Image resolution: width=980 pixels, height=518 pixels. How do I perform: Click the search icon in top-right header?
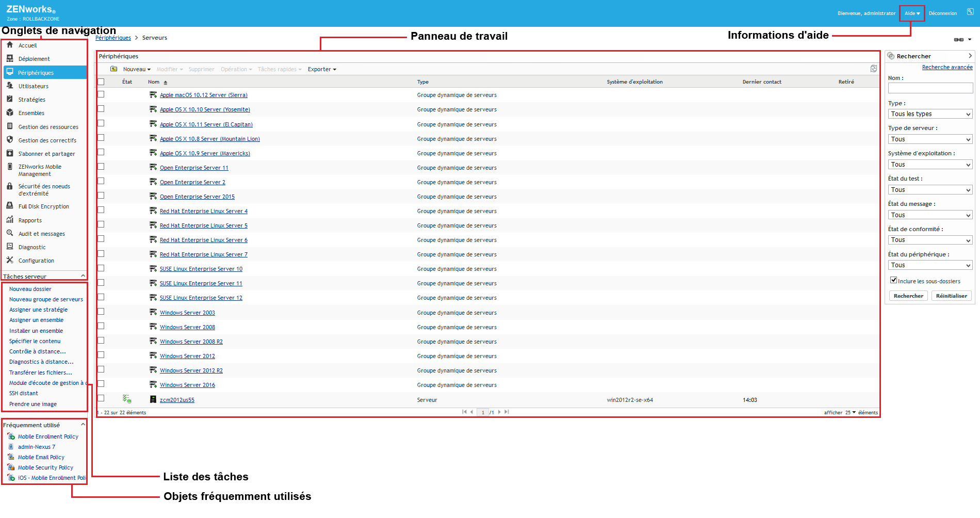(970, 12)
